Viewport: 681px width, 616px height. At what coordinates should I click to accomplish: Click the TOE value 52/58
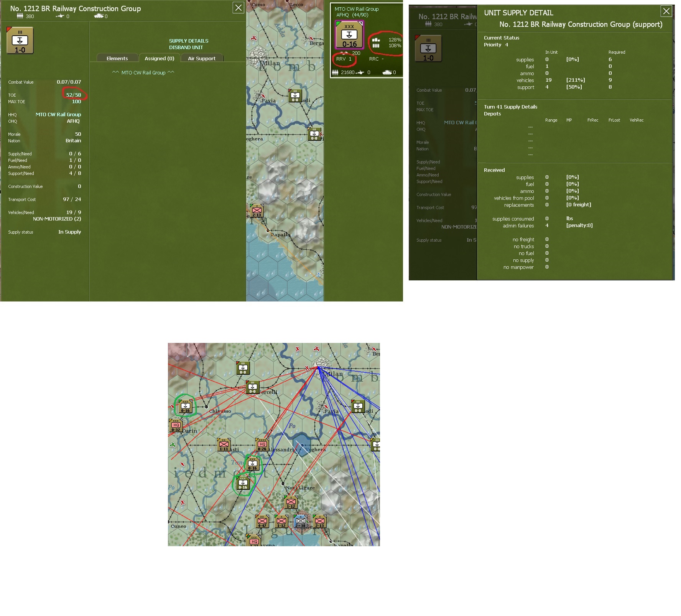[74, 95]
